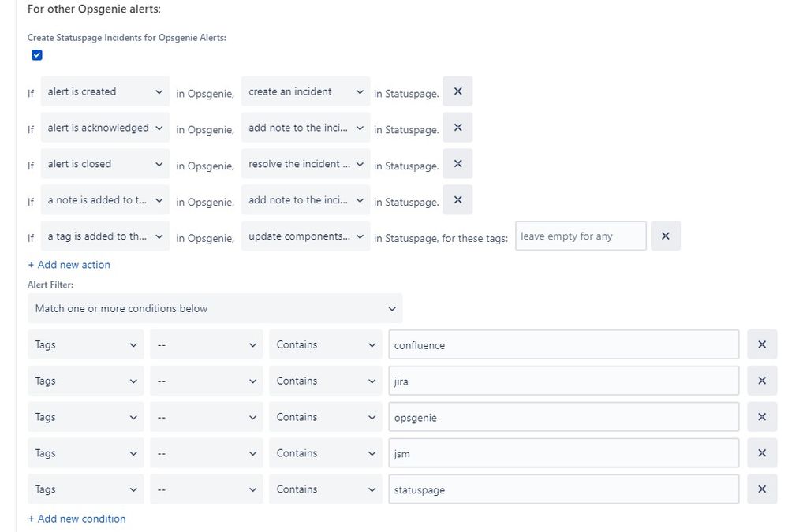Open the Contains dropdown in opsgenie row
Viewport: 788px width, 532px height.
(x=326, y=417)
